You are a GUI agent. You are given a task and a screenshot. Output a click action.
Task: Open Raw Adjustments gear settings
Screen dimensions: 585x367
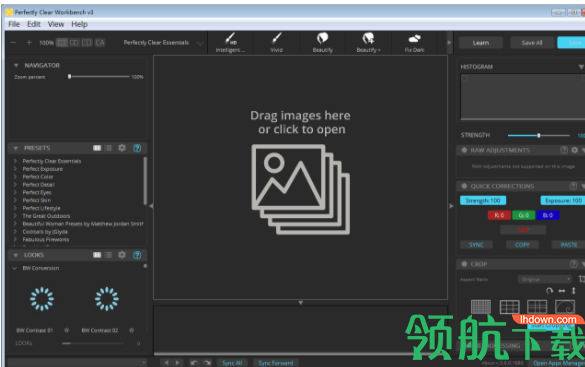click(x=575, y=150)
